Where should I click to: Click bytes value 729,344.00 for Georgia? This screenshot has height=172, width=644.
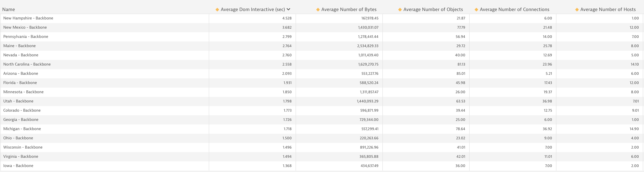369,120
